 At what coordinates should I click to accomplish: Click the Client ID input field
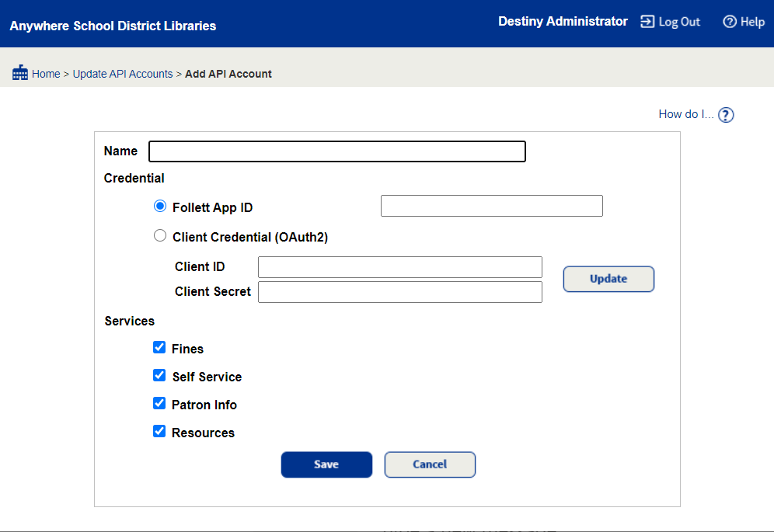coord(399,266)
